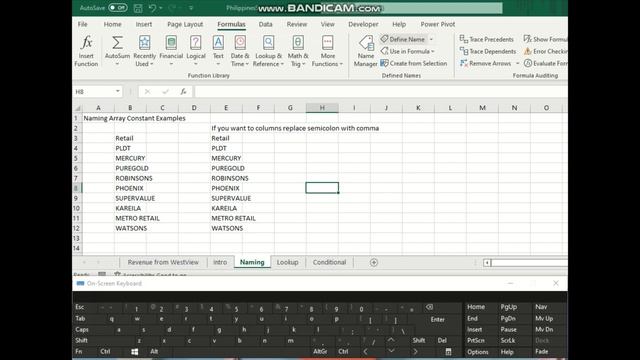Select cell B4 containing PLDT
Viewport: 640px width, 360px height.
pos(130,148)
